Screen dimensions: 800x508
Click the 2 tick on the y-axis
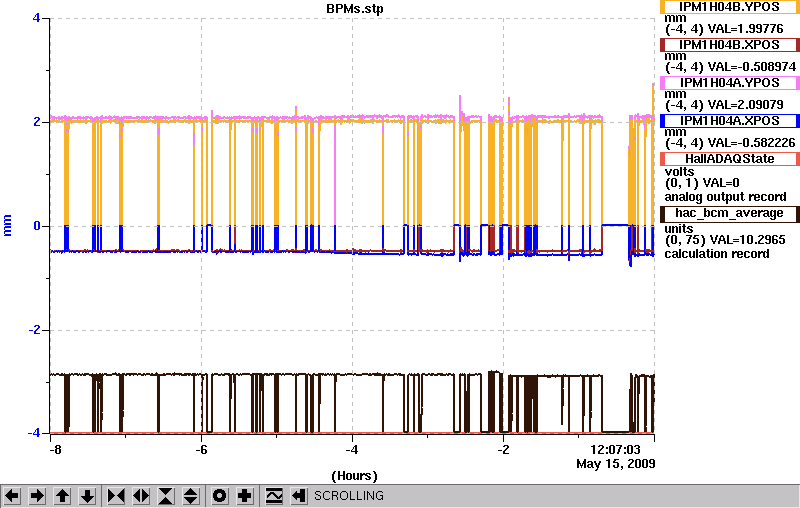(36, 121)
